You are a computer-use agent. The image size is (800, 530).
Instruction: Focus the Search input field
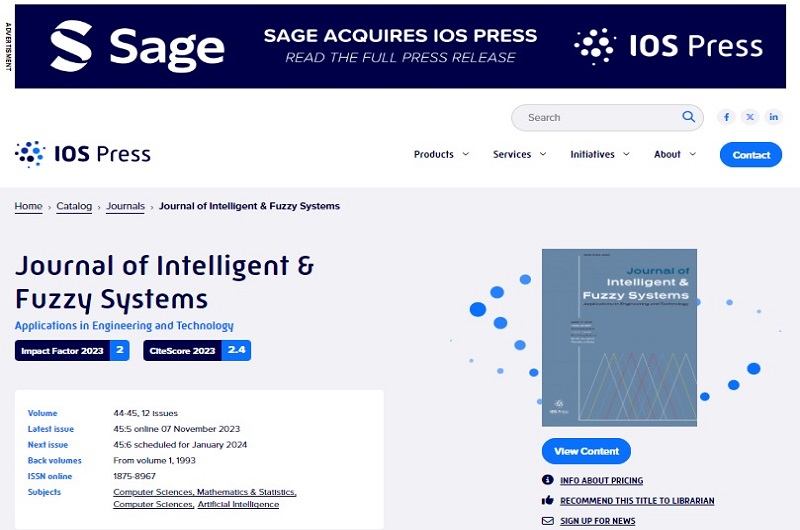(607, 117)
